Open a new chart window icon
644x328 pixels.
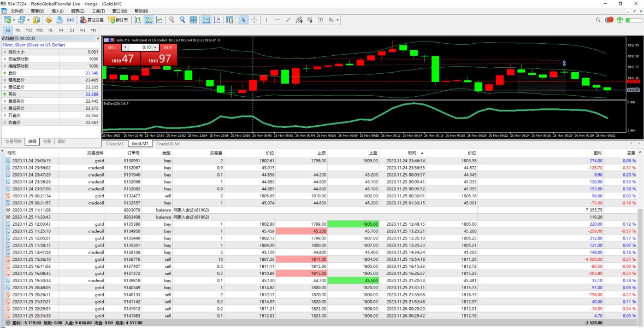(x=8, y=20)
